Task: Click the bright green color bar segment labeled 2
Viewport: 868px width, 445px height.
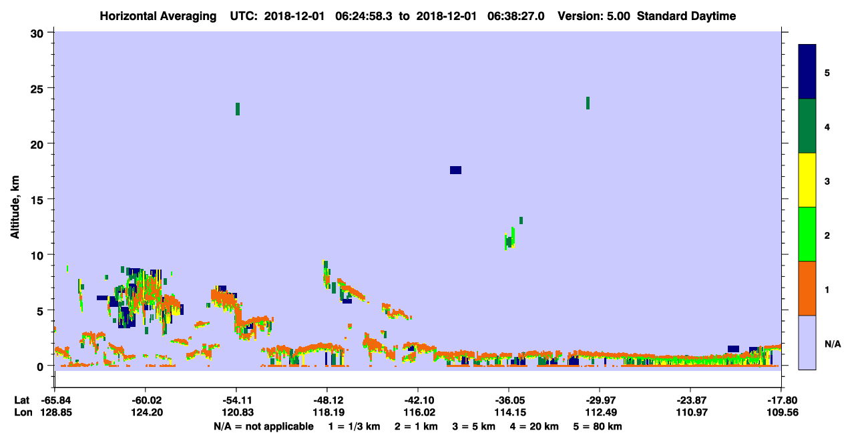Action: (807, 234)
